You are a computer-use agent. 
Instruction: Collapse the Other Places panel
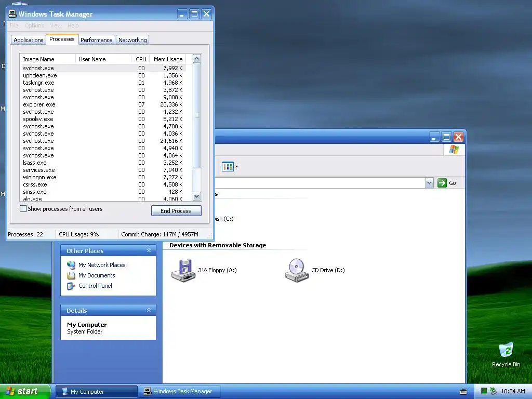tap(149, 250)
